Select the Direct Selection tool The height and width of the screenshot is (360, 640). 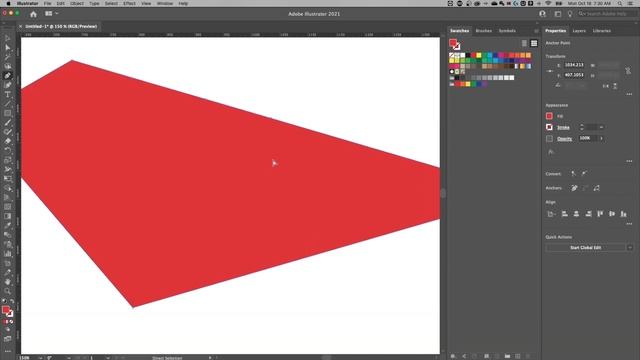(7, 47)
